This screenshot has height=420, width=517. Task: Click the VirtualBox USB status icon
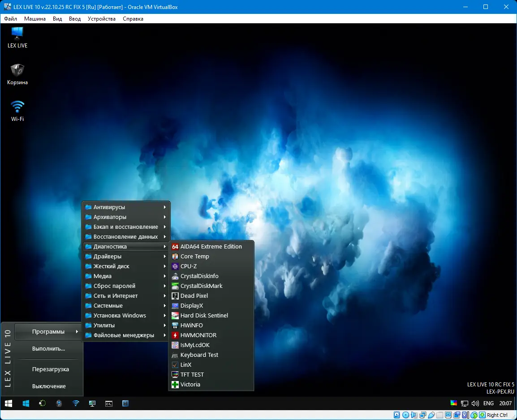pyautogui.click(x=431, y=415)
